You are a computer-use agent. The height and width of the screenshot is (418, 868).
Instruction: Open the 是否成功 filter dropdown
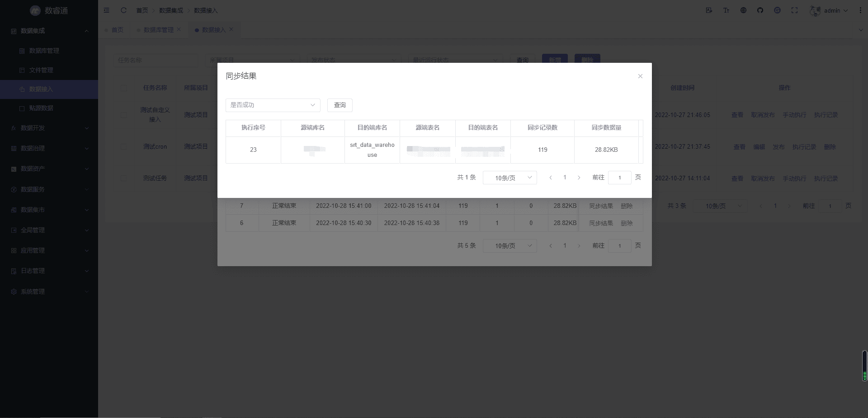tap(273, 105)
